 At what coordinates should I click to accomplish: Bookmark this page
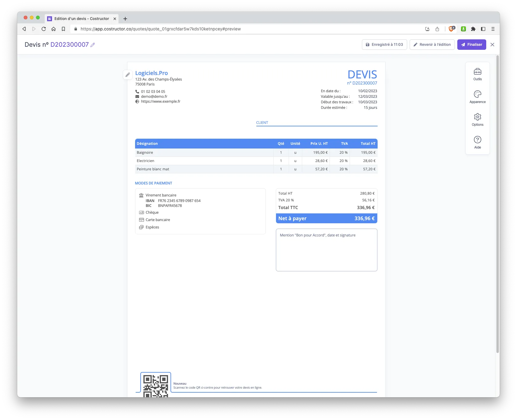[63, 29]
